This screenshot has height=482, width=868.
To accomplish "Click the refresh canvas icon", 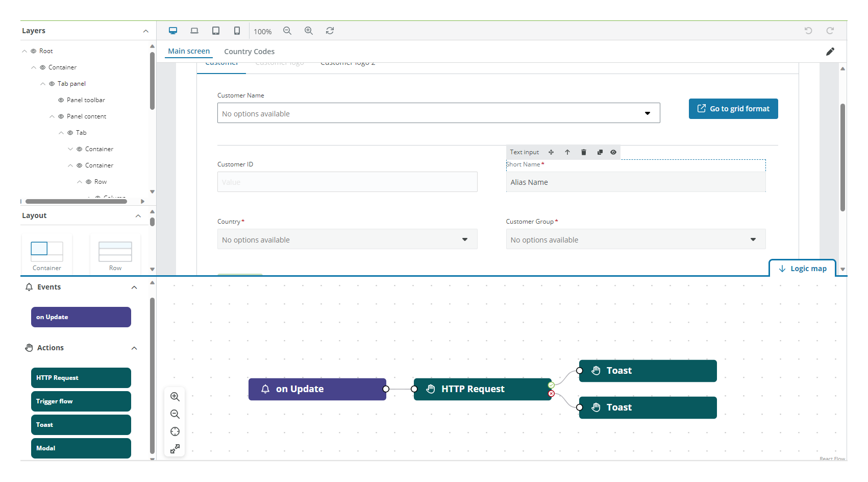I will (330, 31).
